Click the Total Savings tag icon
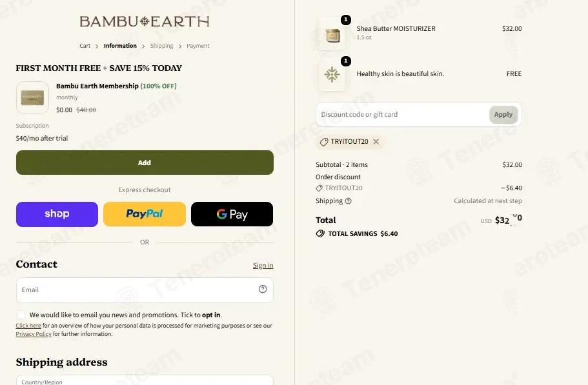 [320, 233]
